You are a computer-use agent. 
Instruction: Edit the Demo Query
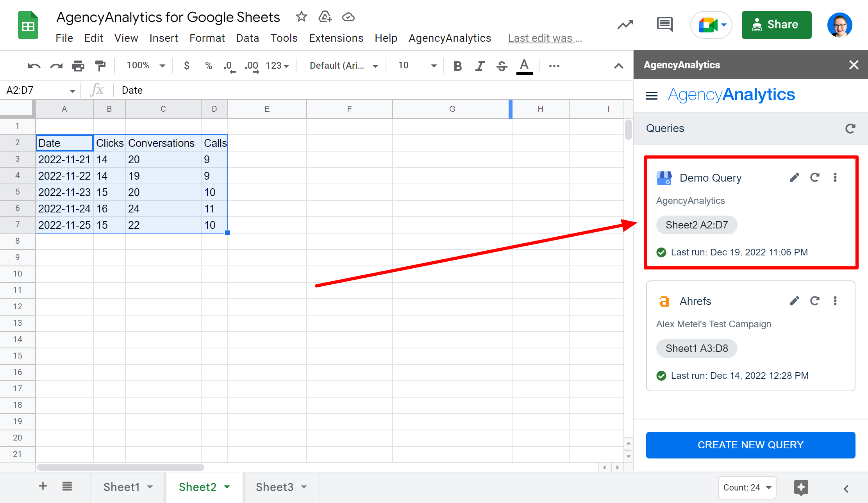(794, 178)
